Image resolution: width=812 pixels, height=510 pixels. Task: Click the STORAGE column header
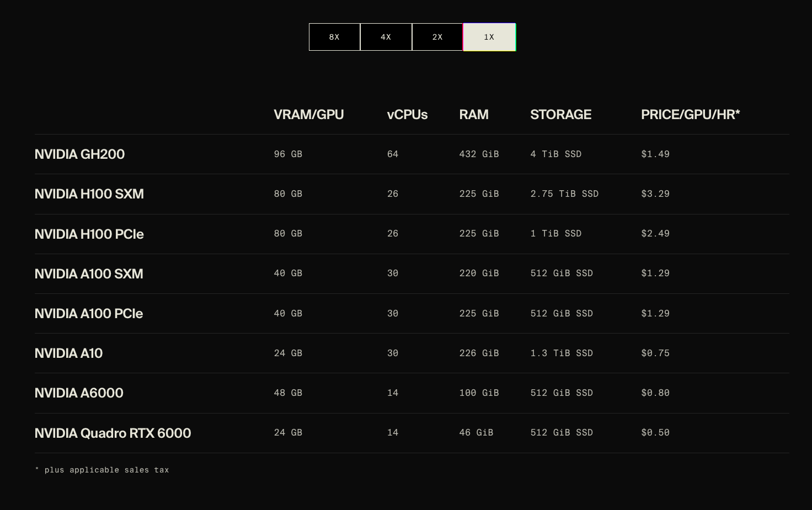click(x=561, y=115)
